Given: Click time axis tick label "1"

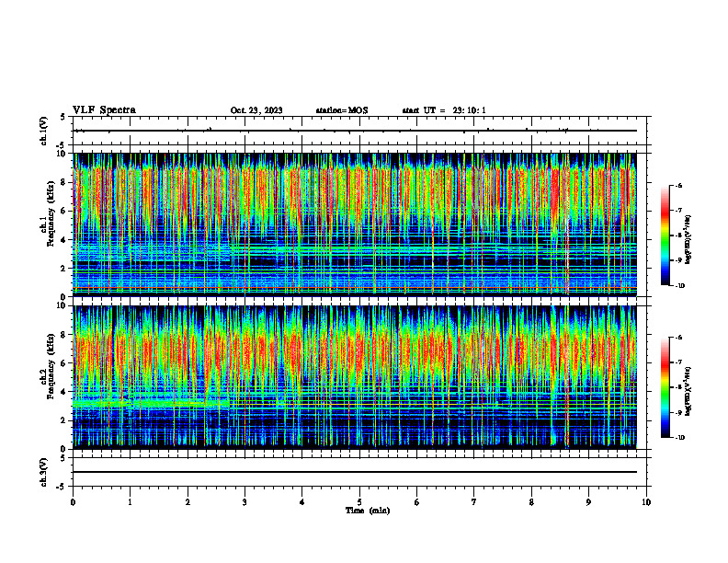Looking at the screenshot, I should [130, 502].
